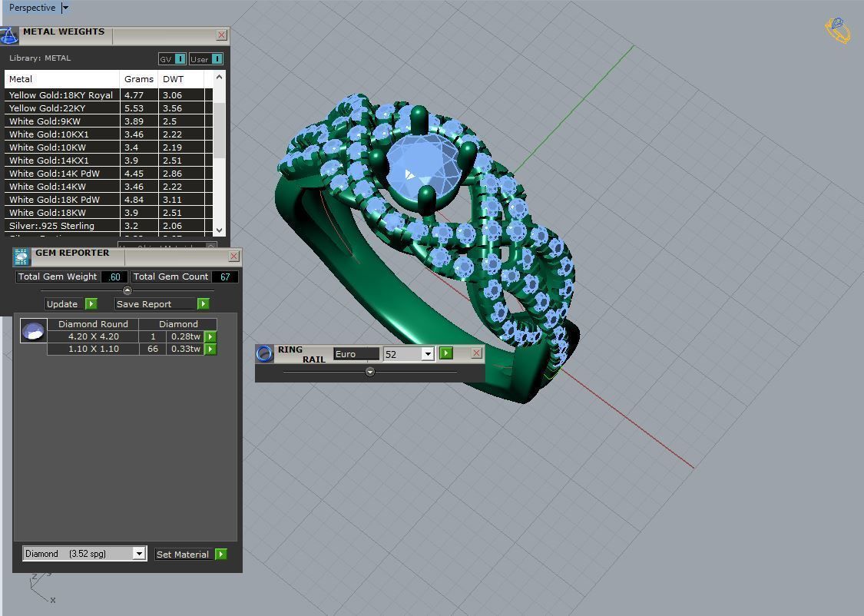Click the green arrow beside Update
This screenshot has height=616, width=864.
[x=91, y=303]
